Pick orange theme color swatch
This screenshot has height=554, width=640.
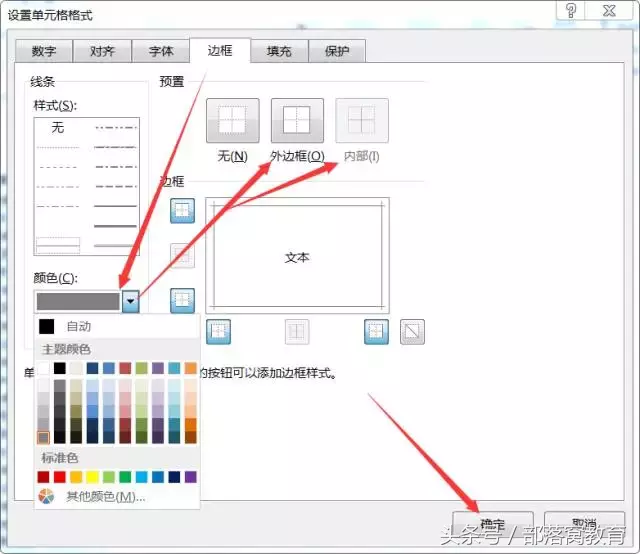[191, 368]
